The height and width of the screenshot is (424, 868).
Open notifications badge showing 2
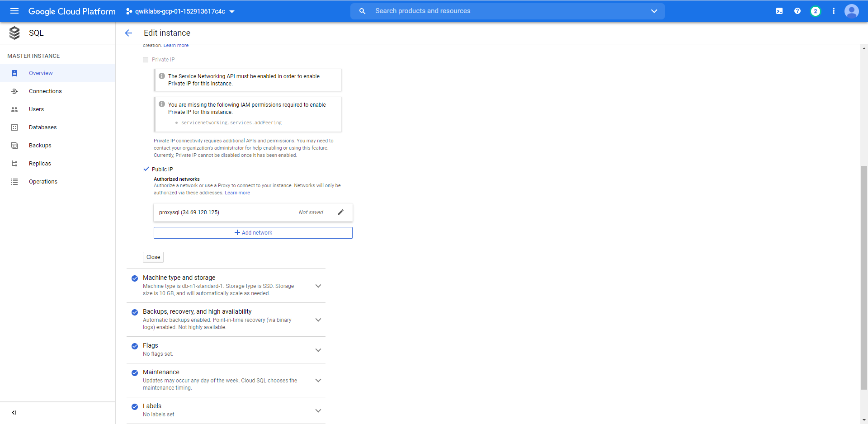[x=816, y=11]
